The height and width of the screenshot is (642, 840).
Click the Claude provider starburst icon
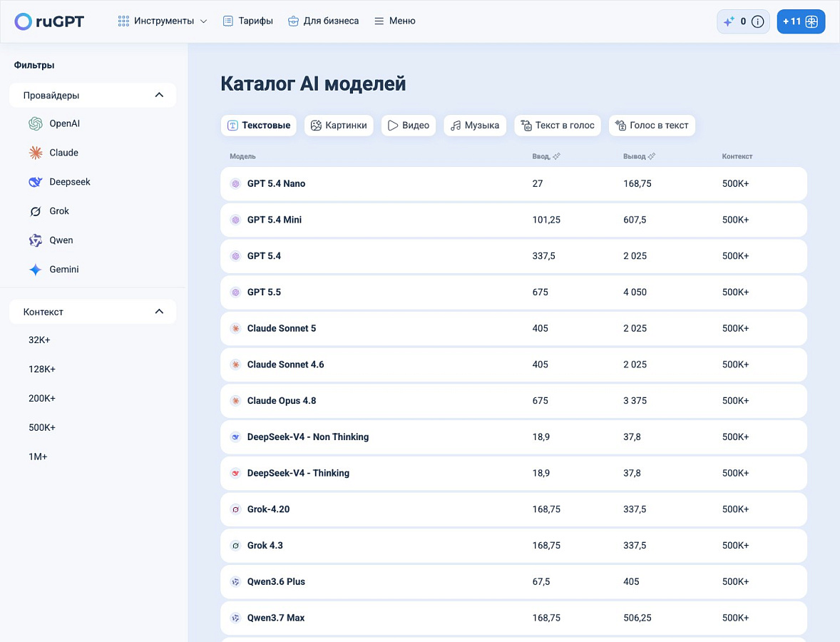tap(36, 153)
